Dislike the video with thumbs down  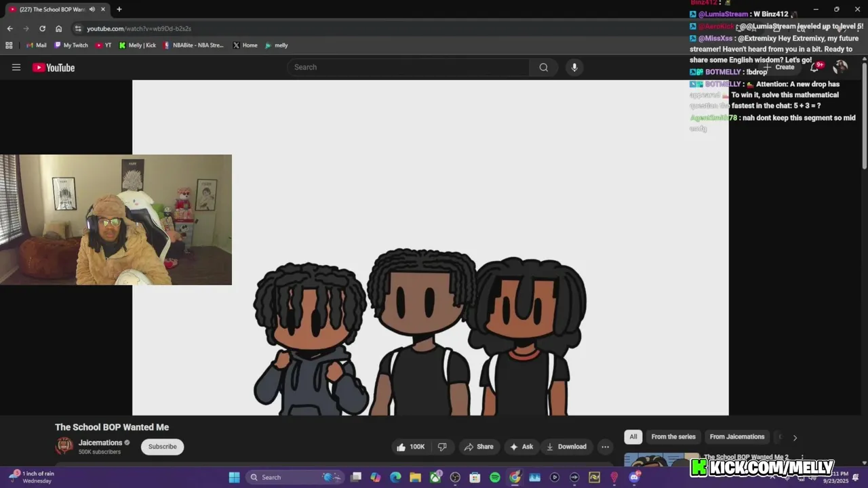(442, 447)
